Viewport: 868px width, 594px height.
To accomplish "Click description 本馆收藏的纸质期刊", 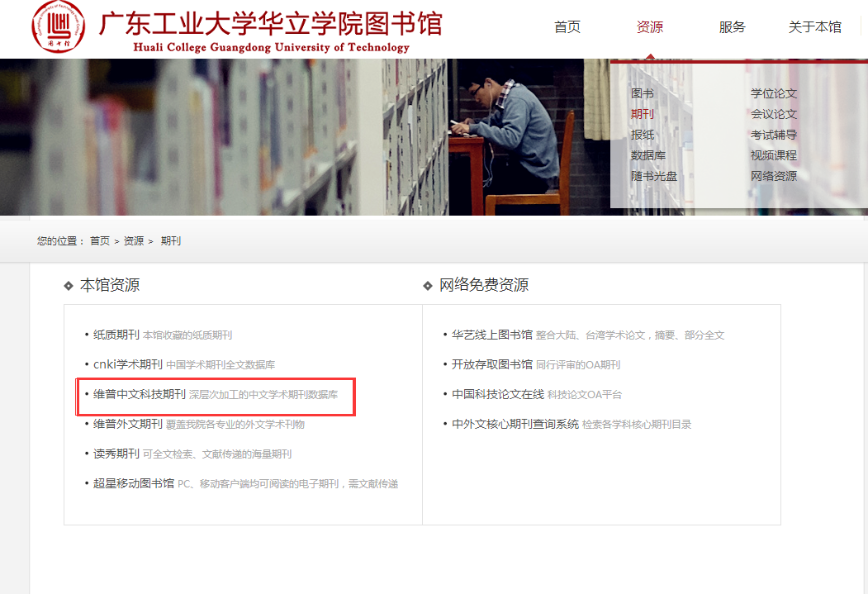I will (x=187, y=335).
